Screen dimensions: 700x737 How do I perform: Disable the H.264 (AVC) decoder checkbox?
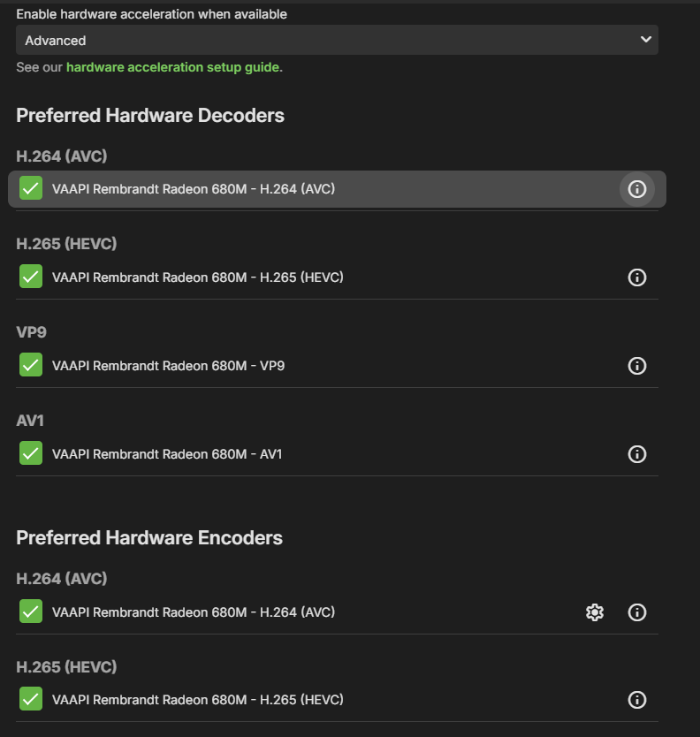[31, 189]
